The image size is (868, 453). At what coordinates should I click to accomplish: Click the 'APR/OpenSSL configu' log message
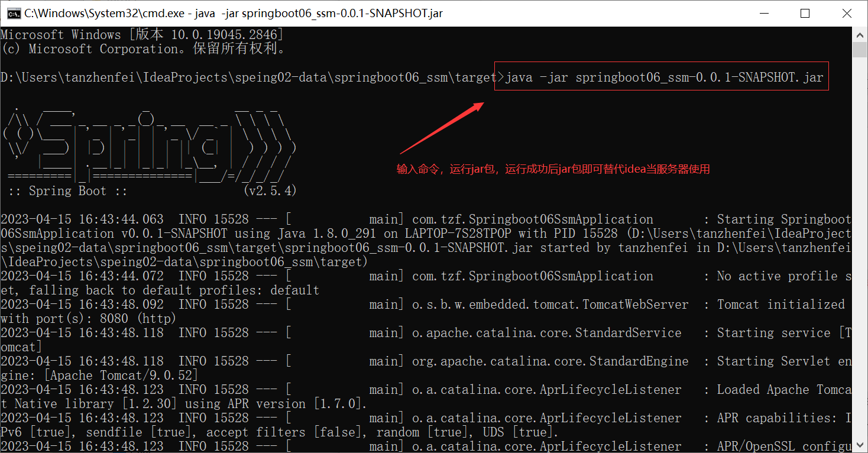coord(784,446)
